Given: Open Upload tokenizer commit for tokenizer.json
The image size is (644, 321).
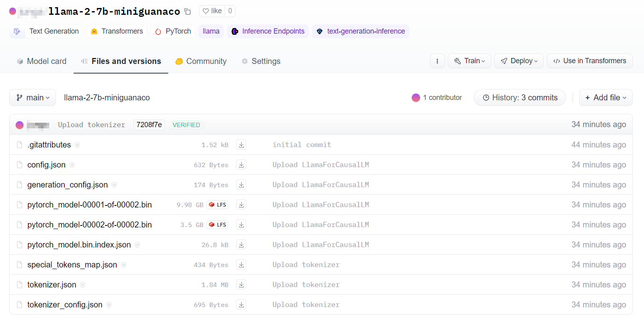Looking at the screenshot, I should (x=306, y=285).
